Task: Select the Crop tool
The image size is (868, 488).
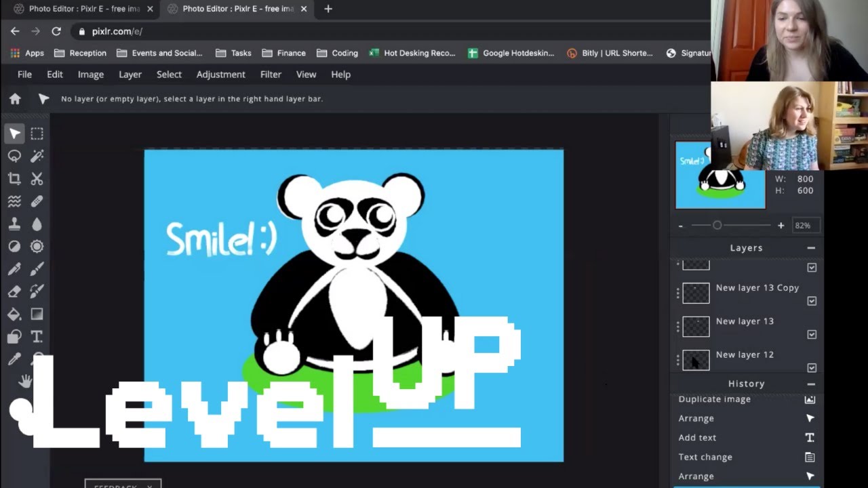Action: (14, 179)
